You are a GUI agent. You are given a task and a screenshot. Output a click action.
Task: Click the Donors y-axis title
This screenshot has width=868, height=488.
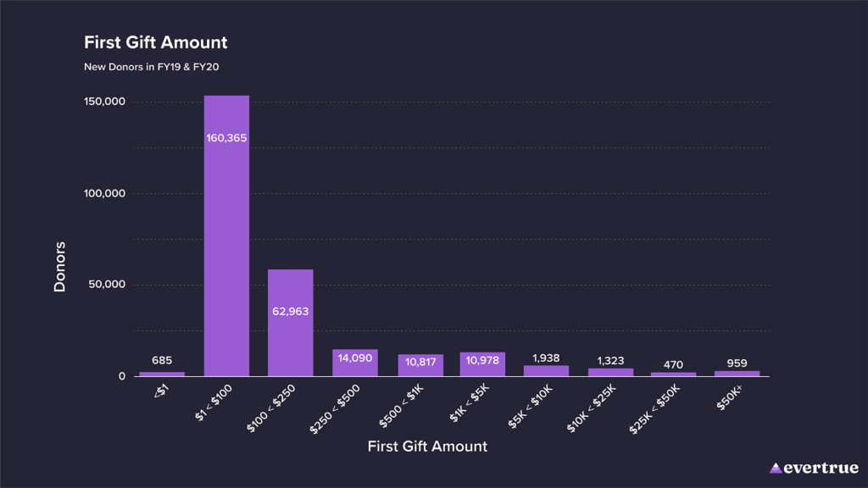pos(59,267)
